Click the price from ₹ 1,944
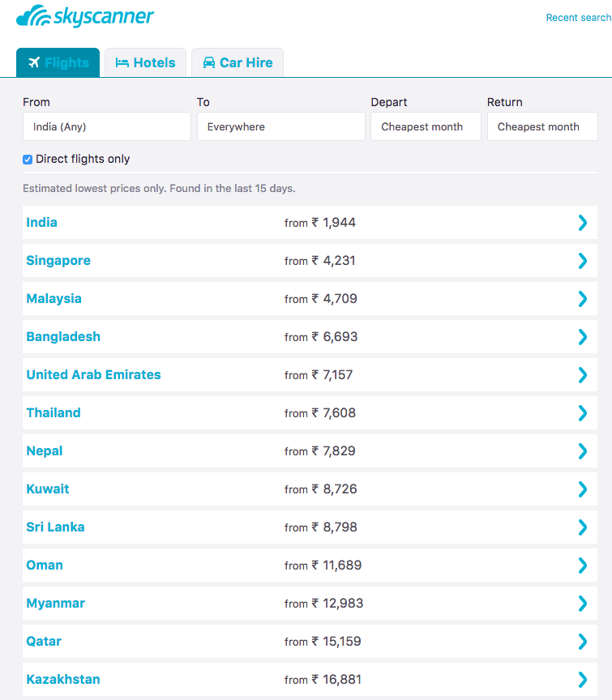 point(320,222)
